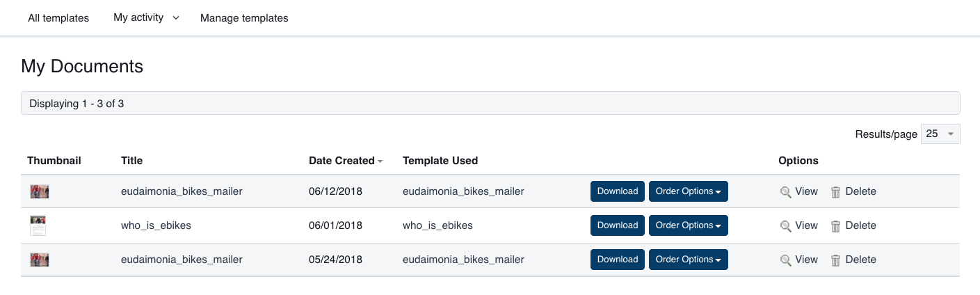Screen dimensions: 980x295
Task: Open the Results/page 25 dropdown
Action: click(x=940, y=134)
